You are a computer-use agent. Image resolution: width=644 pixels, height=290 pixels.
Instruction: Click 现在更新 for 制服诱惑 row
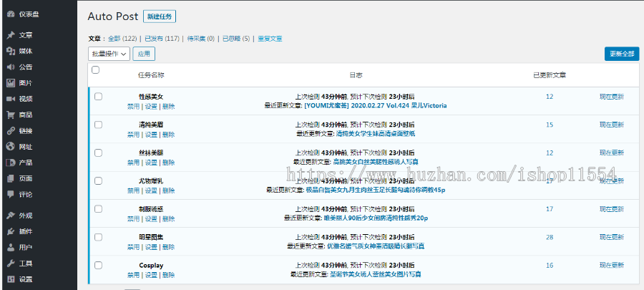coord(612,209)
